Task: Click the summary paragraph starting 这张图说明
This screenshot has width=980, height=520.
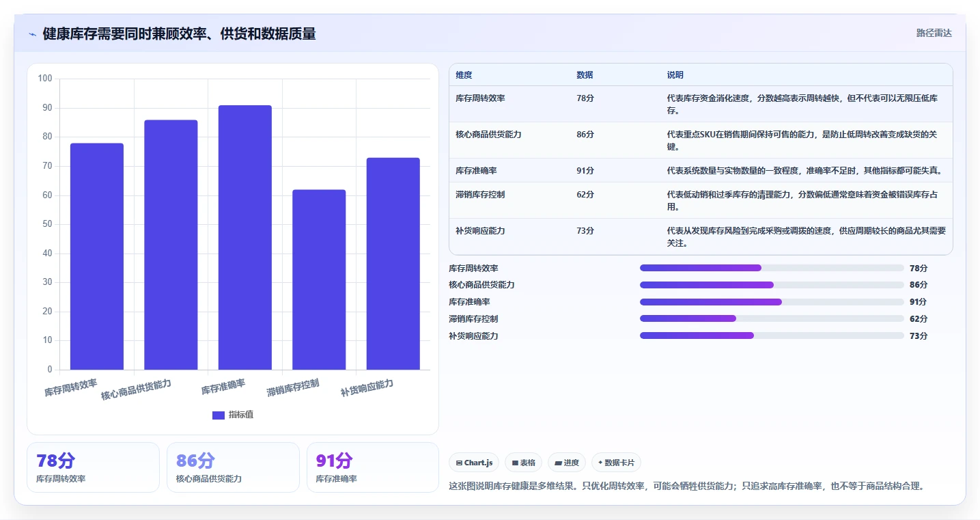Action: [686, 487]
